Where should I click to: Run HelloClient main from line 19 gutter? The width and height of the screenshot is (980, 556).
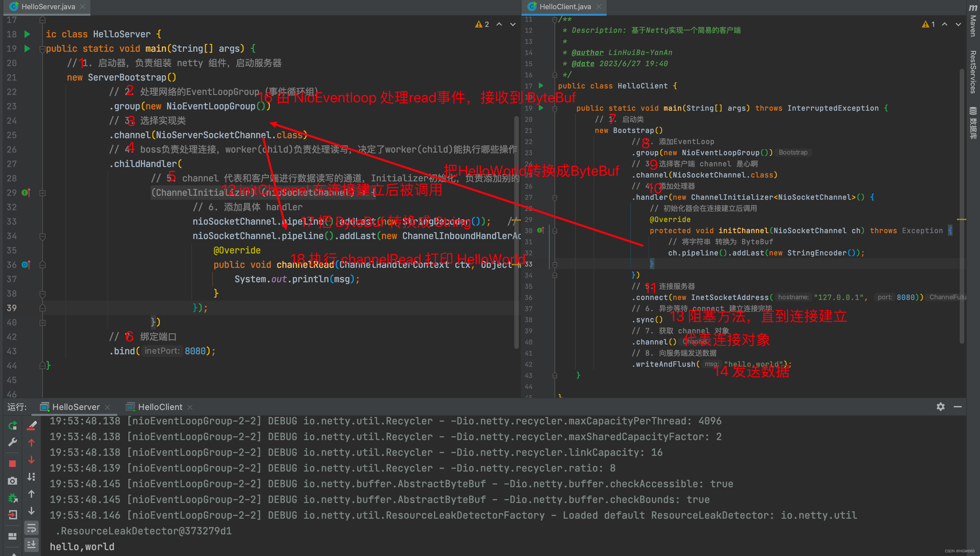(x=541, y=108)
